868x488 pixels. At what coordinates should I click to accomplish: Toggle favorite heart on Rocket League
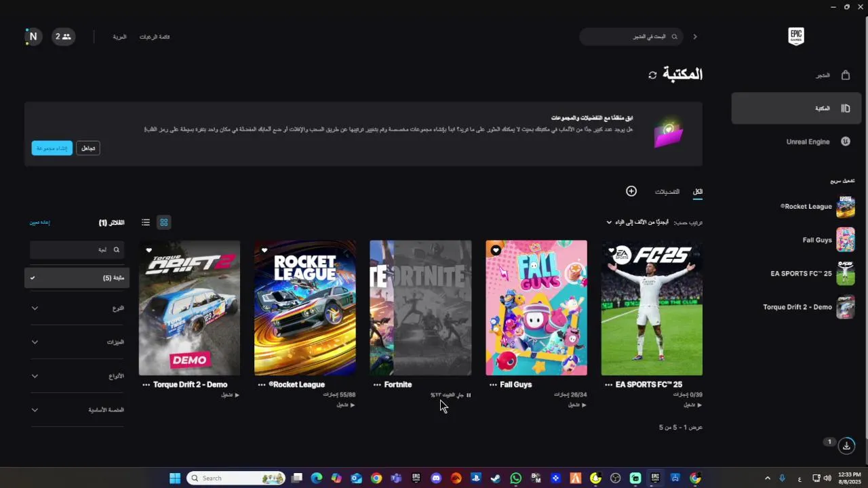click(265, 250)
